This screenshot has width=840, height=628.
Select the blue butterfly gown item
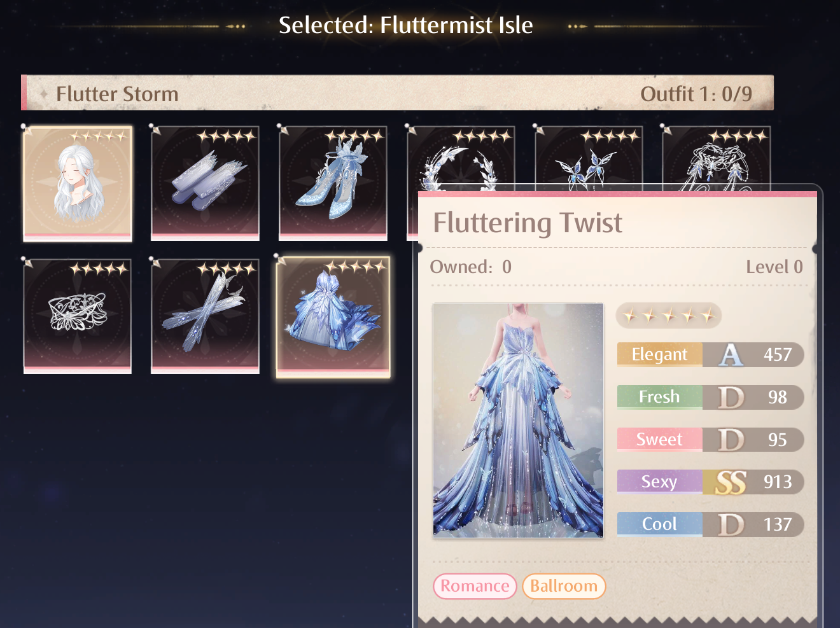(x=333, y=317)
